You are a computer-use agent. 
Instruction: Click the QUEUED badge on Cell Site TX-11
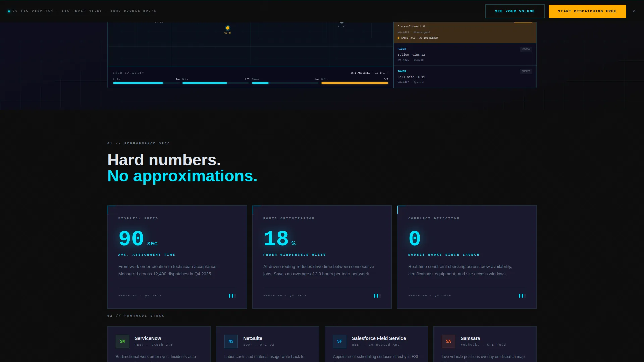click(526, 71)
